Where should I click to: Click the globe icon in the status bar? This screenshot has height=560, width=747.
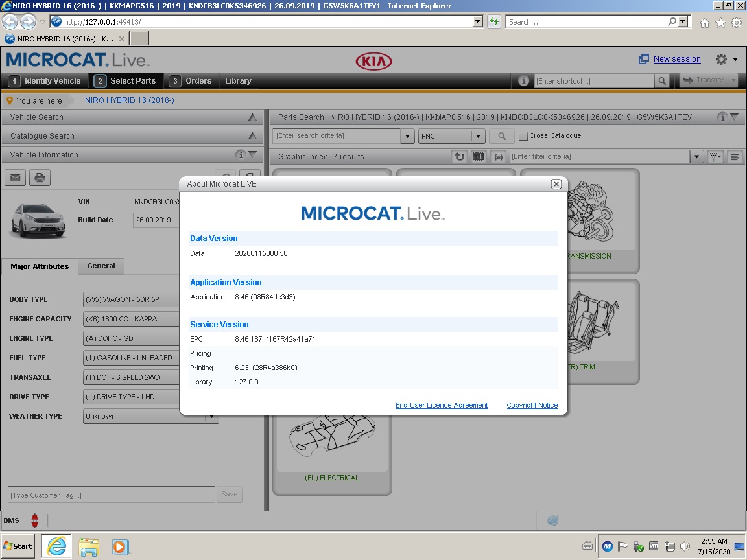[552, 520]
